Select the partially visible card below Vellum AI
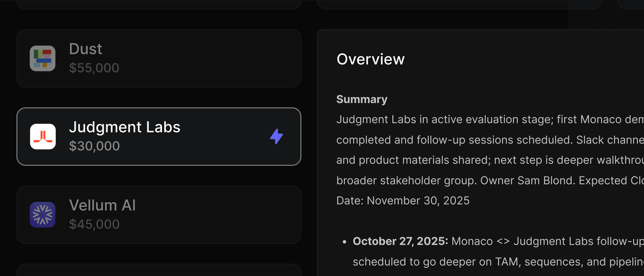The image size is (644, 276). tap(159, 270)
